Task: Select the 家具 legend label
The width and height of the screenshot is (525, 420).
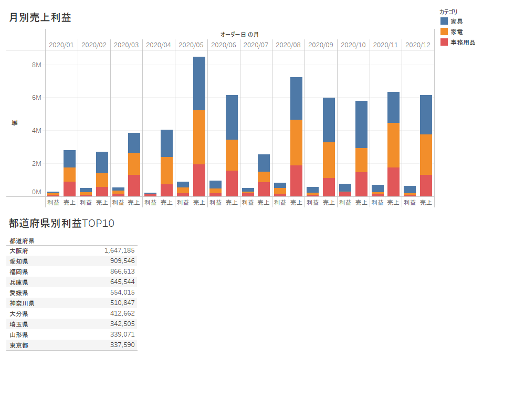Action: 457,22
